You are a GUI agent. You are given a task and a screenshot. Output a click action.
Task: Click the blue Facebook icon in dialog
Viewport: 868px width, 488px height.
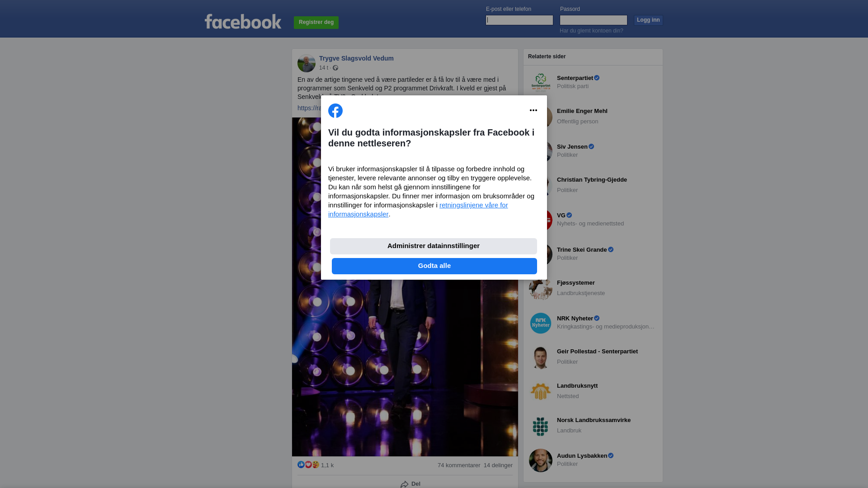click(x=335, y=111)
